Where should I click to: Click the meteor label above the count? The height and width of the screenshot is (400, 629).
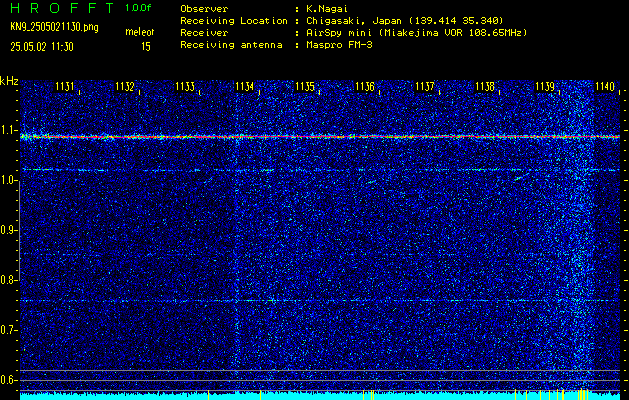pyautogui.click(x=140, y=32)
